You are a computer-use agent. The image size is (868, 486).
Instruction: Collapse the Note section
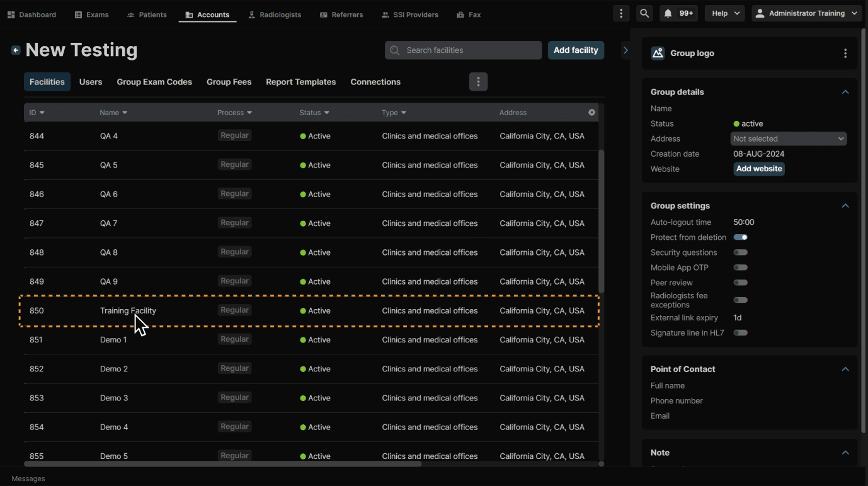tap(845, 453)
